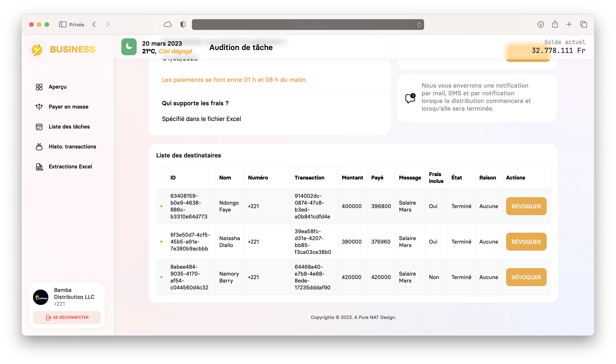616x364 pixels.
Task: Select the transaction 39ea58fc-d31e-4207-bb85-f3ca03ce38b0 cell
Action: (314, 242)
